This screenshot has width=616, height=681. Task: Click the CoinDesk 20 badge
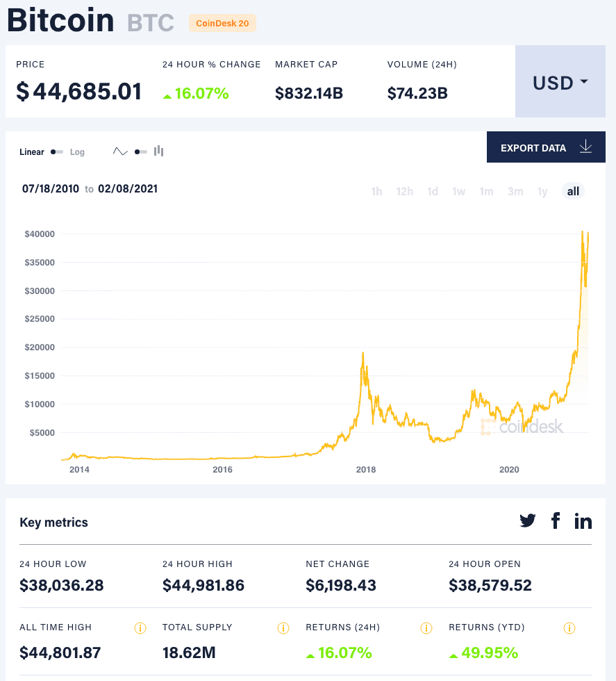(222, 23)
